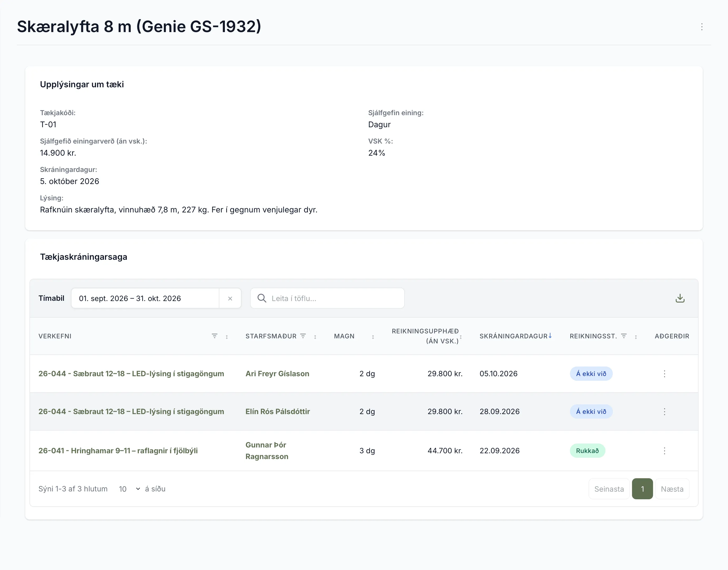This screenshot has width=728, height=570.
Task: Click the Sýni 1-3 af 3 hlutum text
Action: click(x=73, y=489)
